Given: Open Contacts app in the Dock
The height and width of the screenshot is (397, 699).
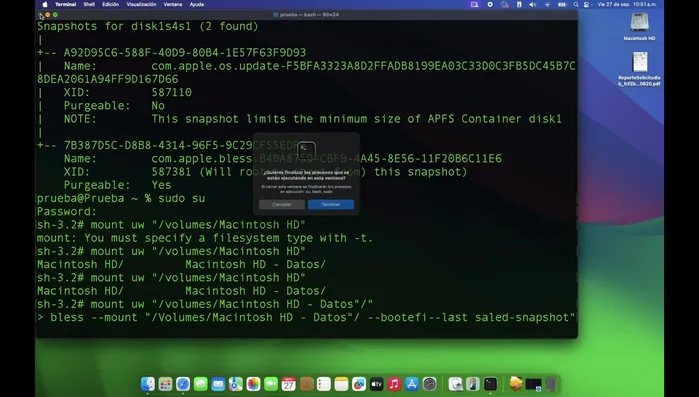Looking at the screenshot, I should coord(306,384).
